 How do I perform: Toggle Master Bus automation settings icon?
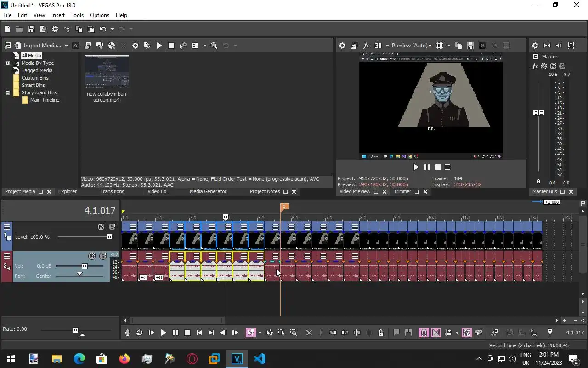coord(544,66)
